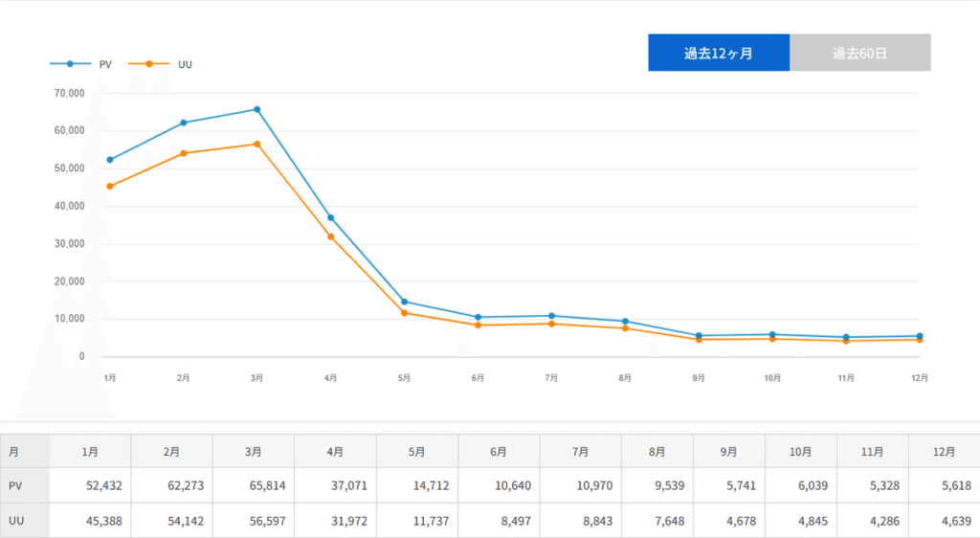Image resolution: width=980 pixels, height=538 pixels.
Task: Click the 12月 column header in table
Action: pos(944,451)
